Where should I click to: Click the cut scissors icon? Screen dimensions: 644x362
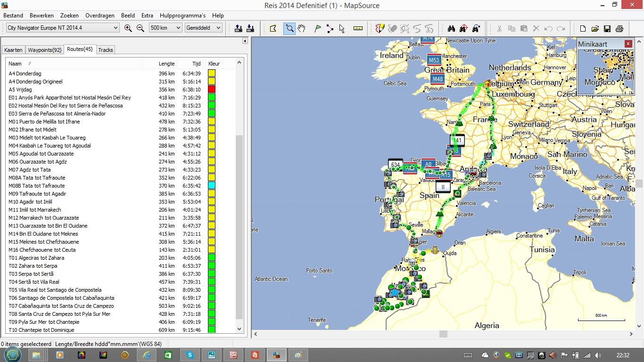pyautogui.click(x=499, y=29)
